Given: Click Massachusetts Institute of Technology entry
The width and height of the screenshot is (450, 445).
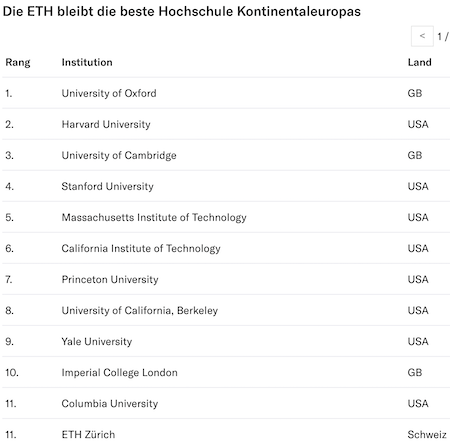Looking at the screenshot, I should (x=154, y=217).
